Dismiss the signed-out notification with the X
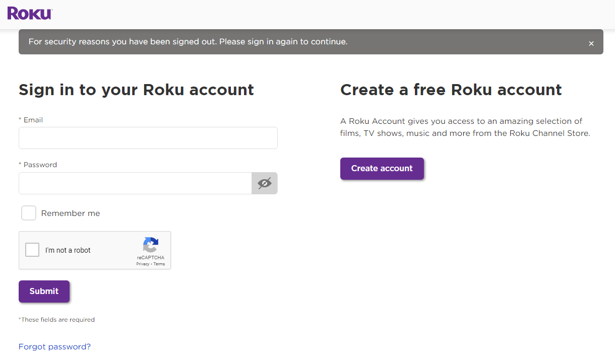Viewport: 615px width, 364px height. 591,43
